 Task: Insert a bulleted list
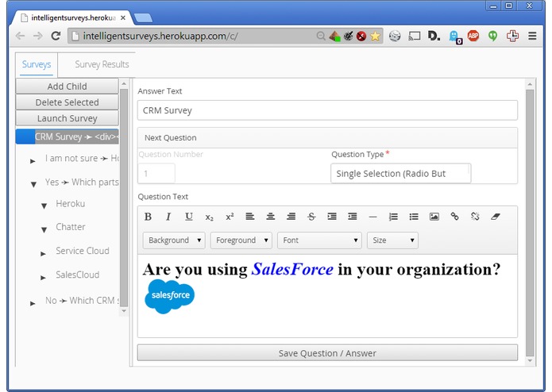(x=414, y=217)
